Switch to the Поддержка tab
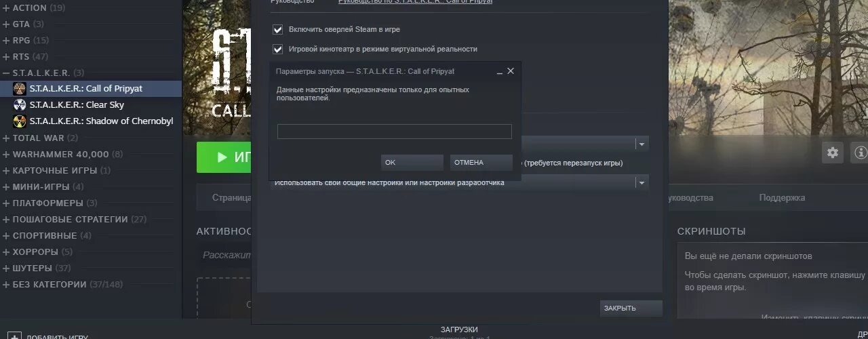Viewport: 868px width, 339px height. [x=782, y=197]
